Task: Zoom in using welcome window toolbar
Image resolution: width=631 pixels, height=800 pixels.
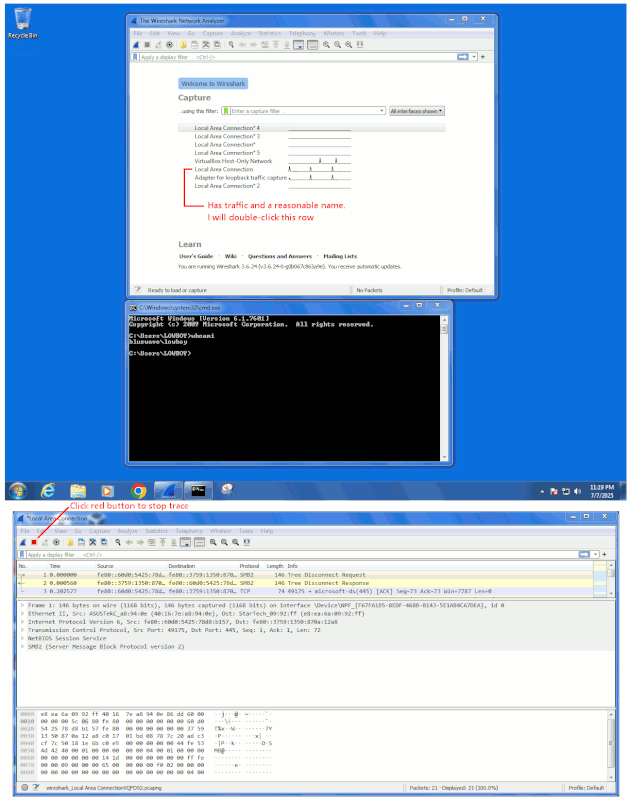Action: point(326,45)
